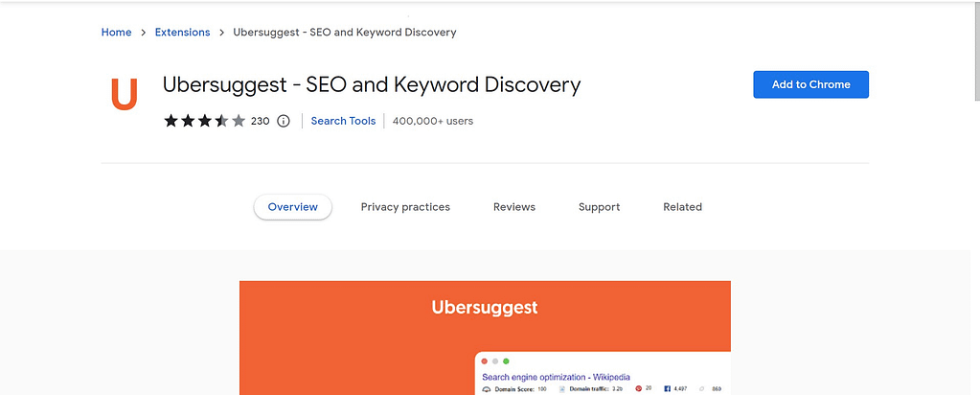Click the 230 ratings count
Image resolution: width=980 pixels, height=395 pixels.
260,121
